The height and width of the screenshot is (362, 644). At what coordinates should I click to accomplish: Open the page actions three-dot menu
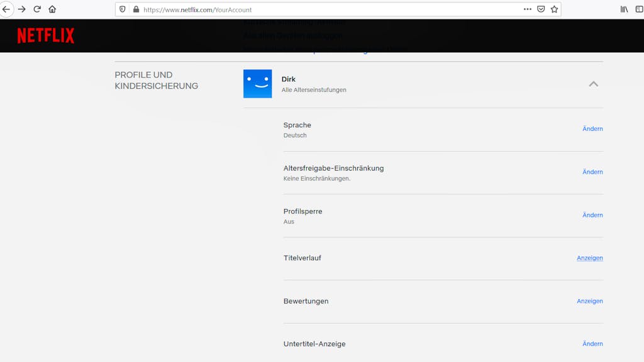[527, 9]
